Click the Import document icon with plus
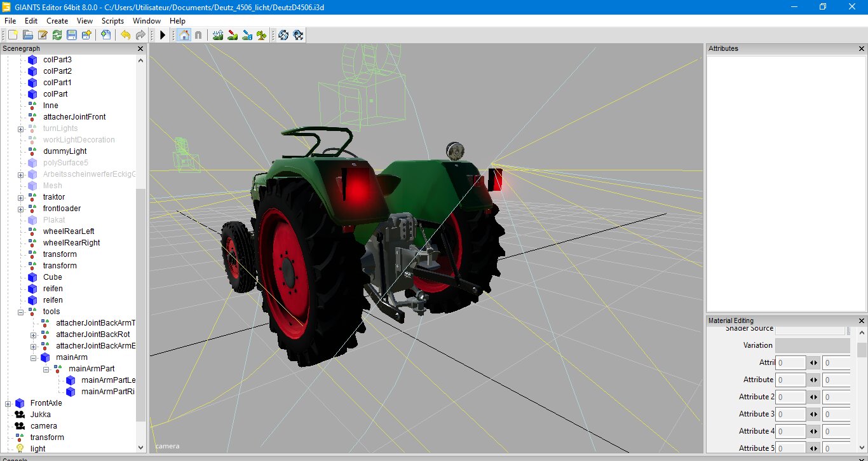Screen dimensions: 868x461 [105, 35]
